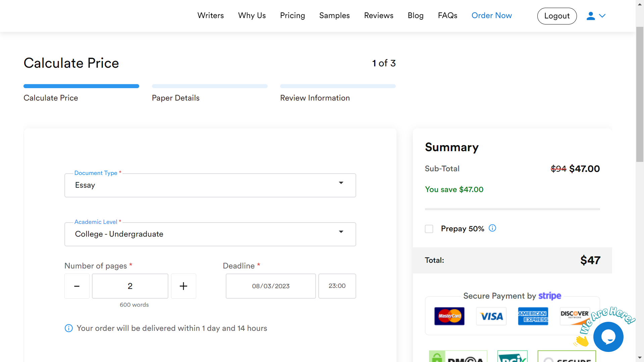Viewport: 644px width, 362px height.
Task: Open the live chat bubble icon
Action: [x=608, y=337]
